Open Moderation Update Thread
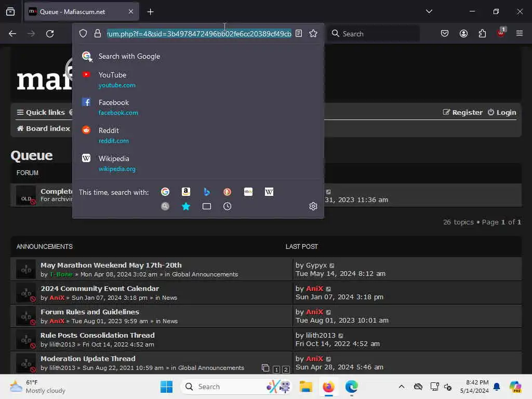The height and width of the screenshot is (399, 532). click(x=88, y=358)
